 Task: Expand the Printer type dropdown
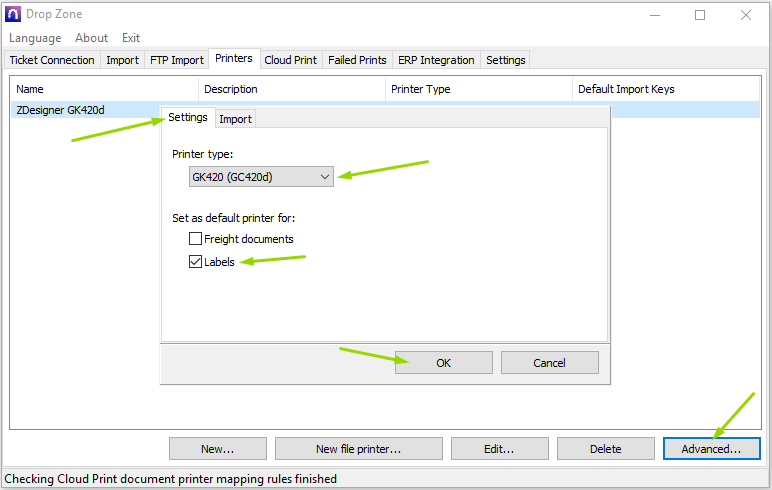[x=261, y=177]
